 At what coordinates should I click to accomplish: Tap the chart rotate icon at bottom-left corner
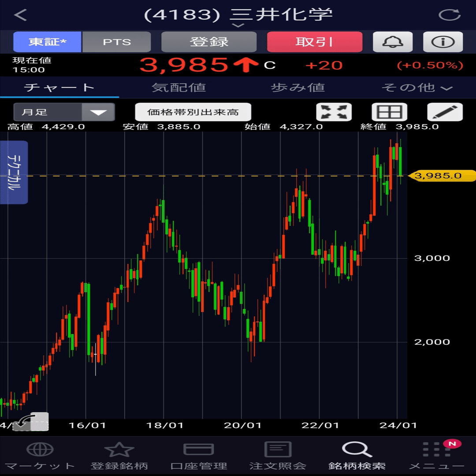pyautogui.click(x=30, y=422)
